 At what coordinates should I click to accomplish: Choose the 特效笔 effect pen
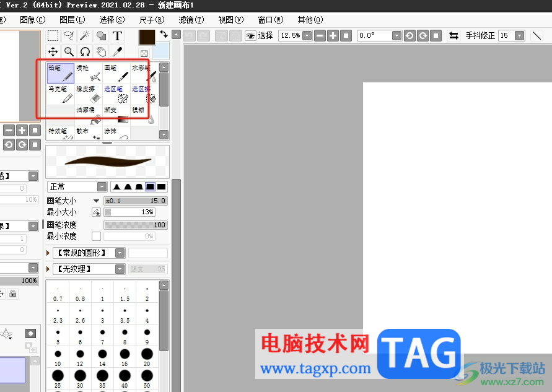coord(60,133)
